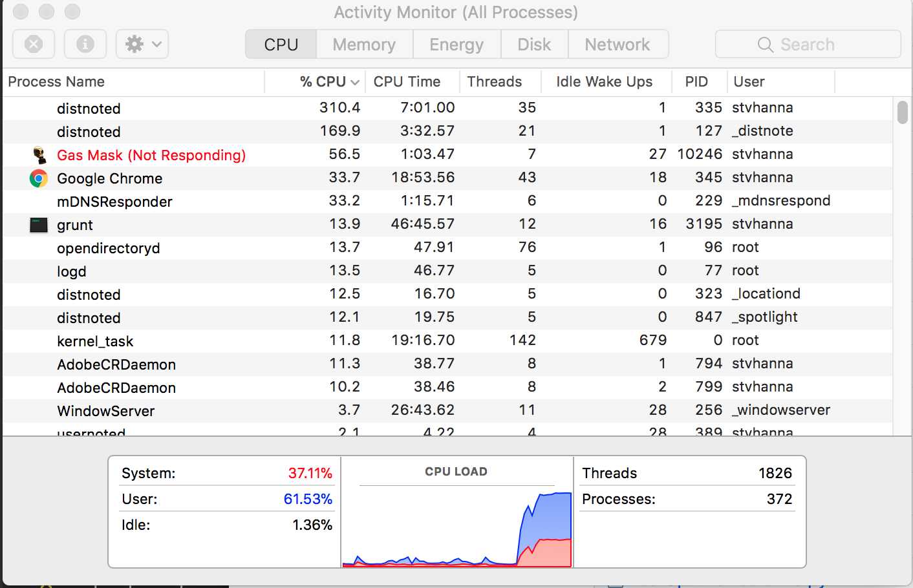Select distnoted row with PID 335
Screen dimensions: 913x588
point(447,108)
